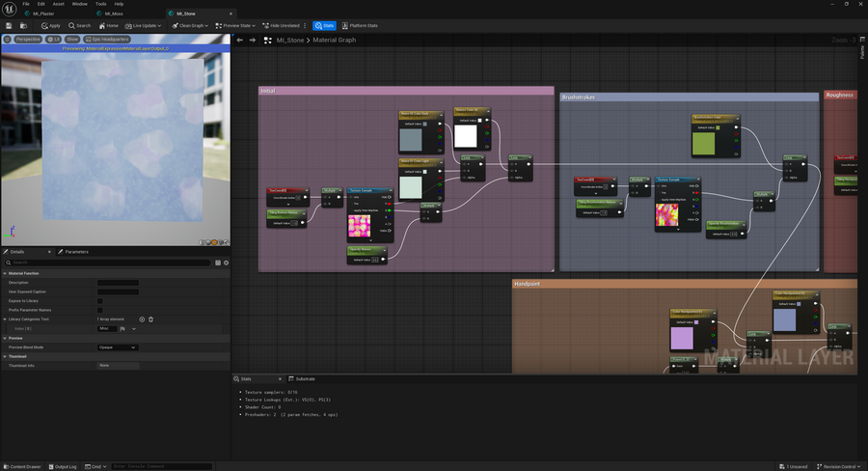
Task: Toggle the Stats button in the toolbar
Action: point(324,25)
